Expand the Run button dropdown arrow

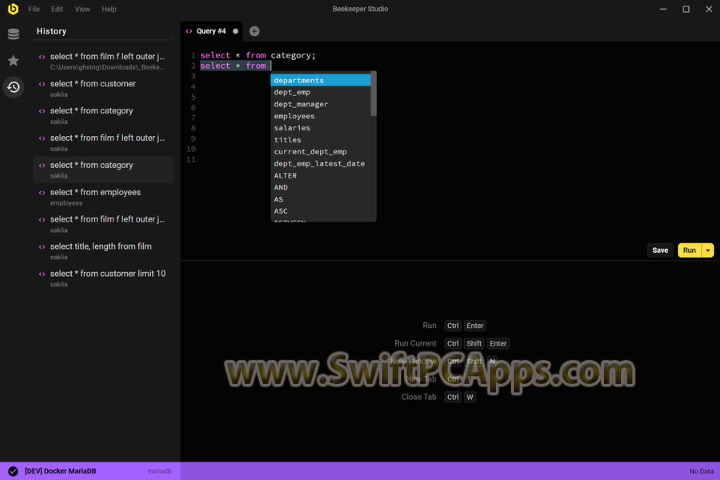click(708, 250)
